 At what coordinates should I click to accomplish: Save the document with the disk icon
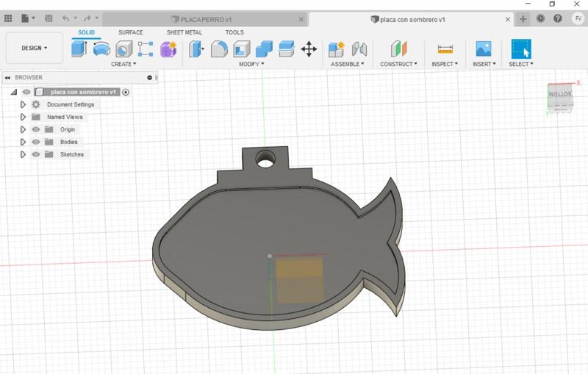coord(49,18)
